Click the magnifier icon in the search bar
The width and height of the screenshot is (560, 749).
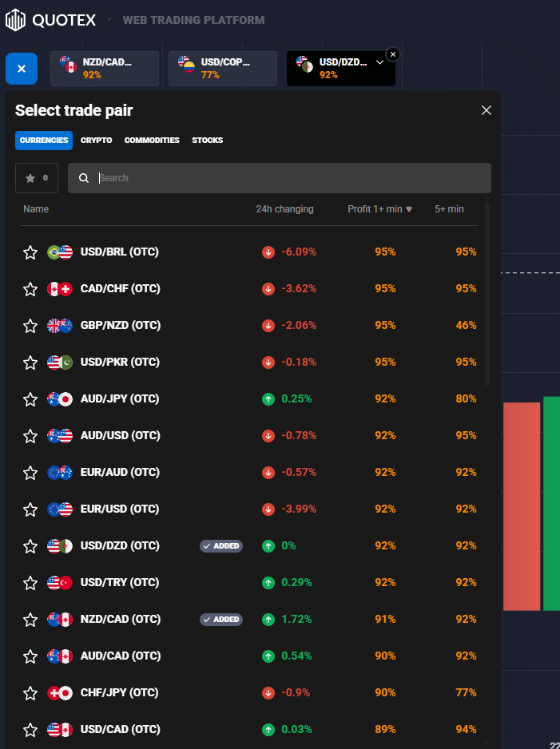84,178
